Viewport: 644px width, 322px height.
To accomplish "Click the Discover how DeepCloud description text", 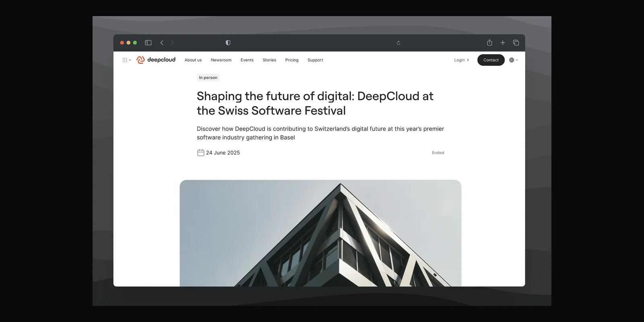I will [x=320, y=133].
